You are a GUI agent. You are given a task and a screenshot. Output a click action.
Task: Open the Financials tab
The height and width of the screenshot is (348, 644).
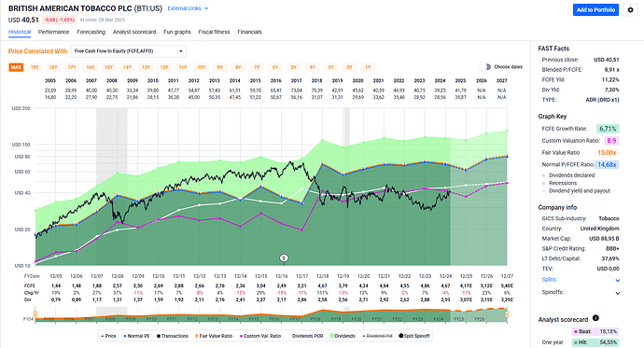pos(250,32)
